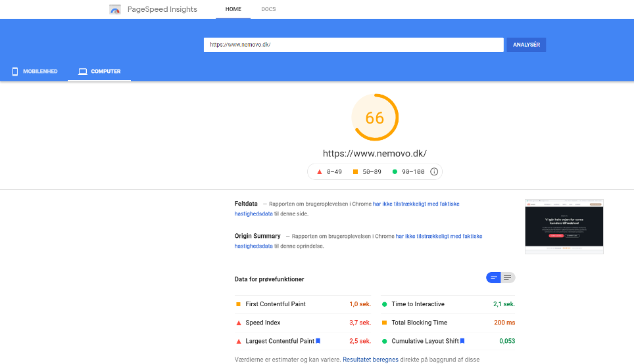The height and width of the screenshot is (364, 634).
Task: Open the Origin Summary 'har ikke tilstrækkeligt med faktiske' link
Action: coord(439,237)
